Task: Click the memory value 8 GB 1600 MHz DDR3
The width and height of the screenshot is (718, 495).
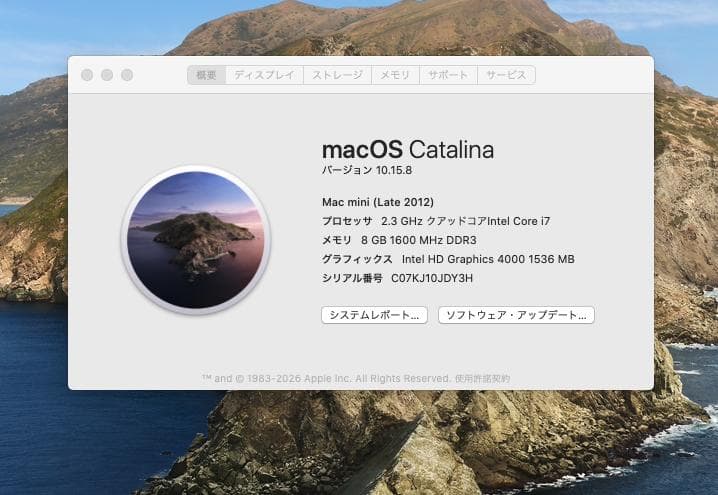Action: pyautogui.click(x=419, y=240)
